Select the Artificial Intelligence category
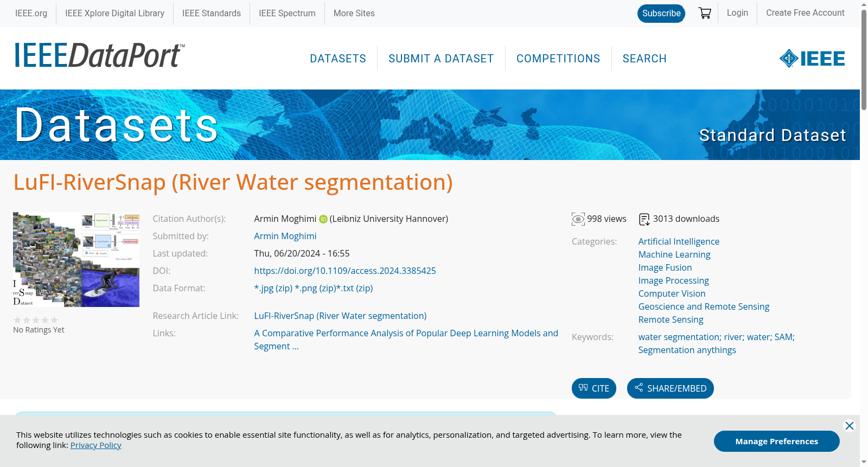868x467 pixels. (679, 241)
